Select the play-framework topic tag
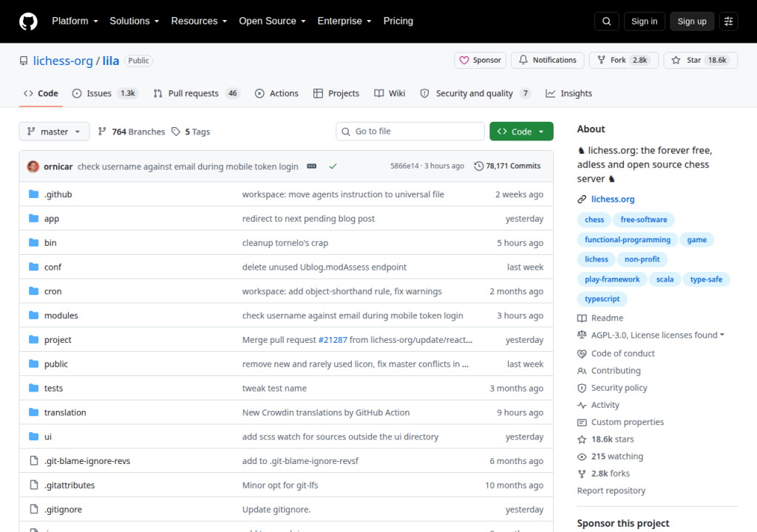This screenshot has height=532, width=757. pyautogui.click(x=611, y=279)
